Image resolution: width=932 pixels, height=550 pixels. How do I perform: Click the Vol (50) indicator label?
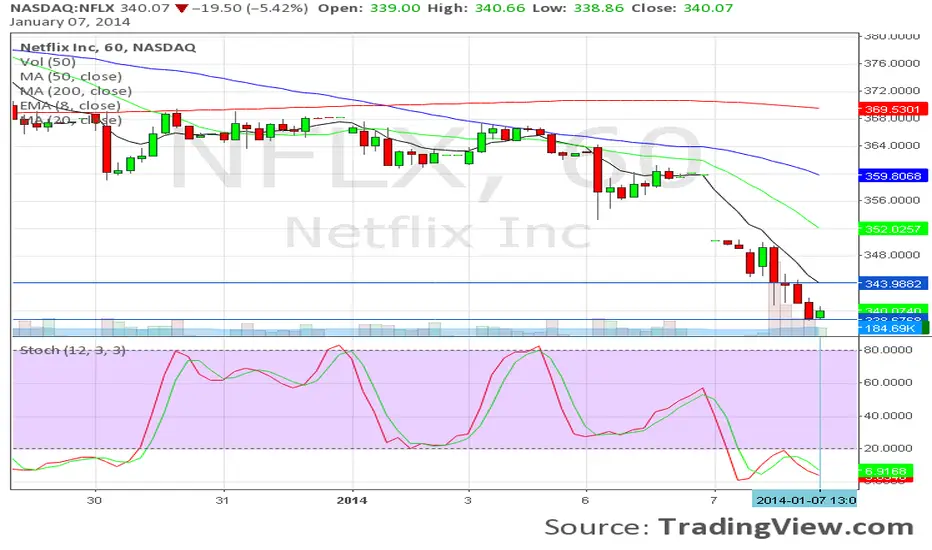48,62
